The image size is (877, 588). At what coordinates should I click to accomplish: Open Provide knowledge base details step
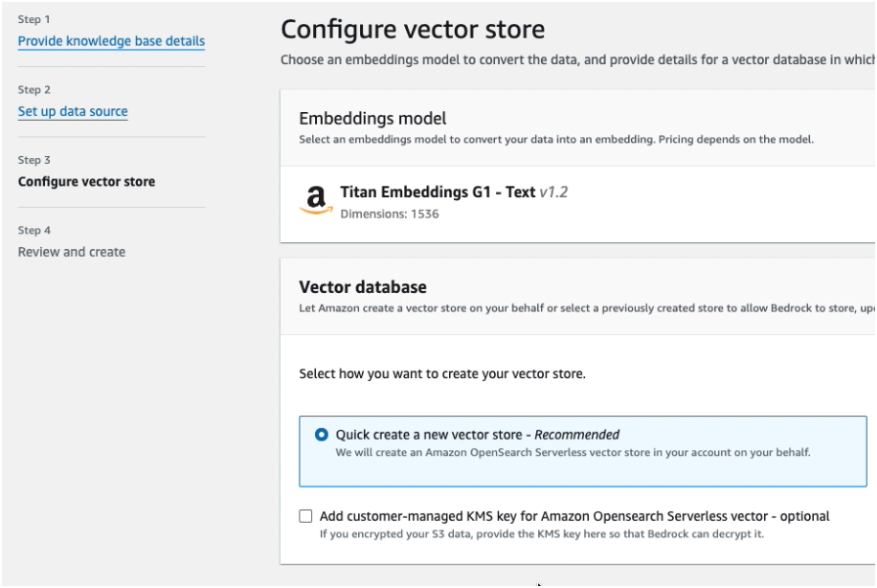pos(111,41)
